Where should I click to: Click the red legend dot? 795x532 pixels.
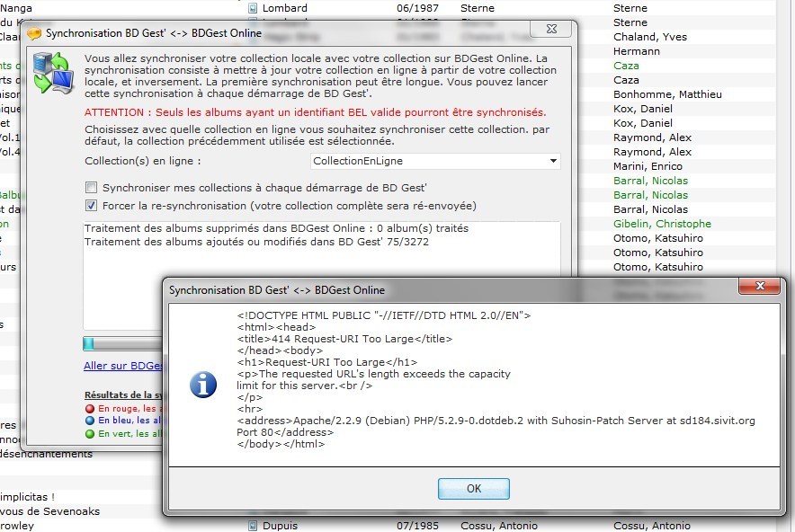click(88, 408)
